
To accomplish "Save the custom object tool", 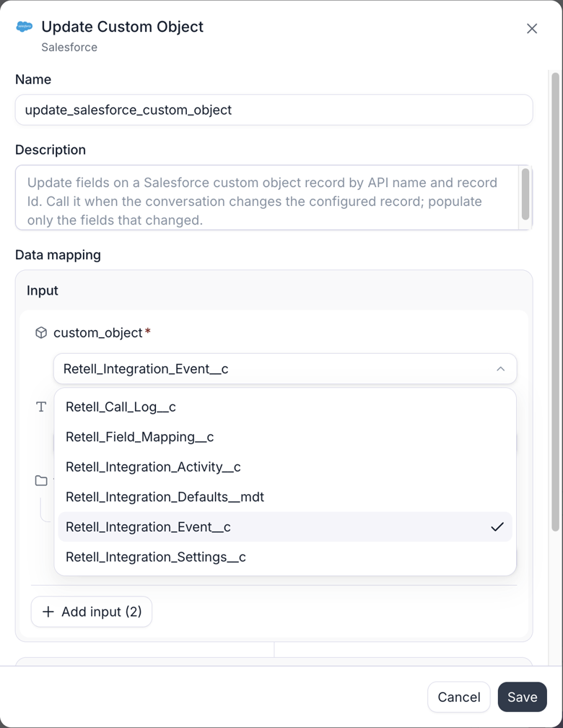I will (522, 697).
